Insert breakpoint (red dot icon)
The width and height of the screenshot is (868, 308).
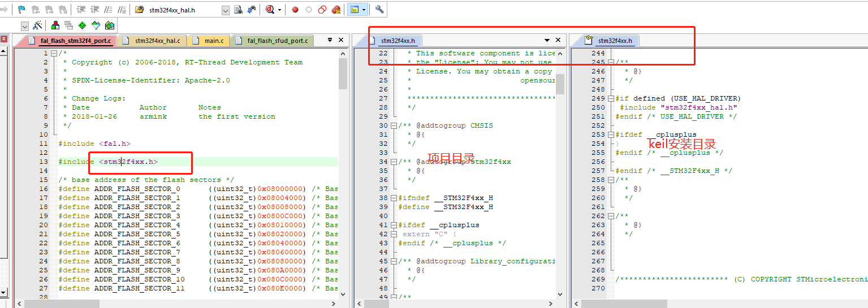tap(295, 10)
